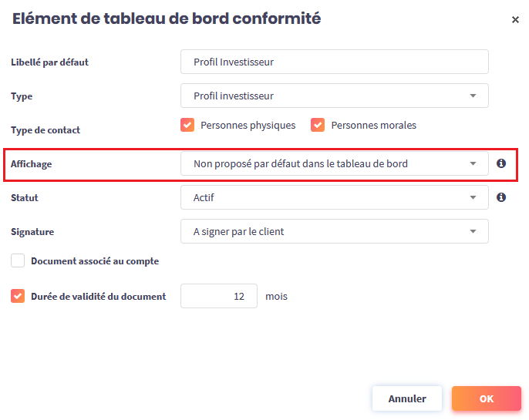Click the Type de contact label
The image size is (529, 420).
click(x=45, y=130)
